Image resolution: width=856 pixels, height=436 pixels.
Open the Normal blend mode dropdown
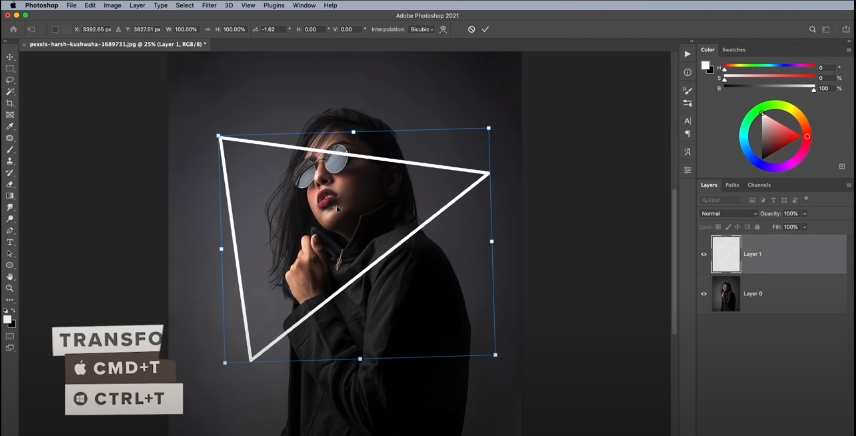click(729, 213)
